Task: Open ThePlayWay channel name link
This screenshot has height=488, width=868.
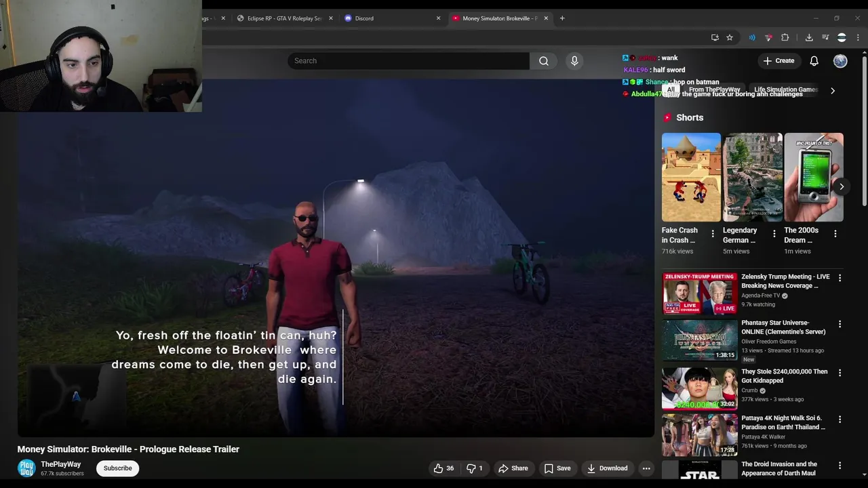Action: click(60, 464)
